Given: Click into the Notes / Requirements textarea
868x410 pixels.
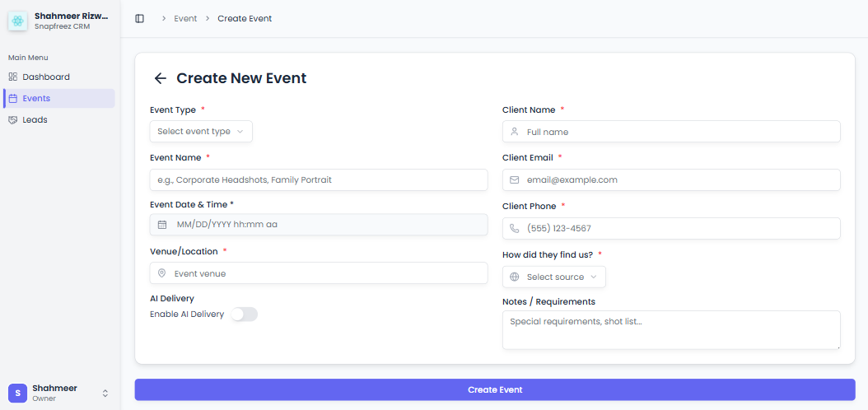Looking at the screenshot, I should tap(671, 329).
